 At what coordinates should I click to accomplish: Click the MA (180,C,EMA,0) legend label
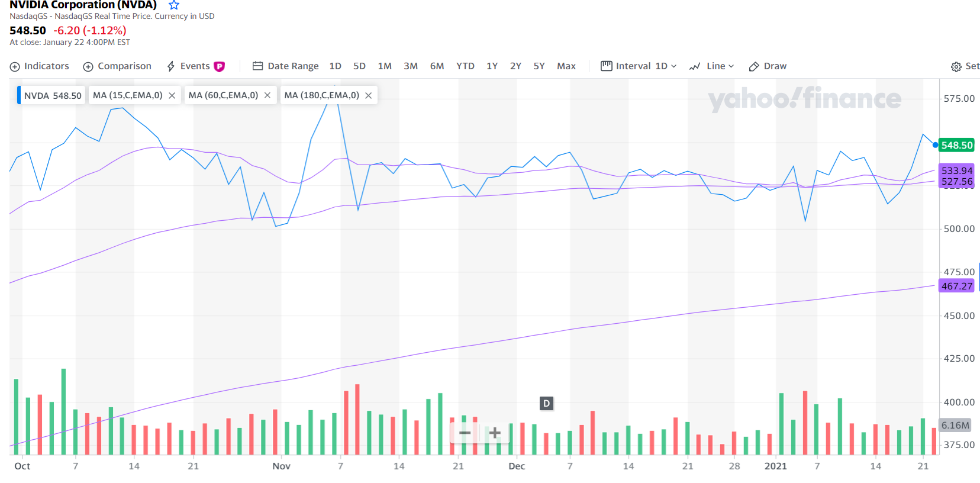tap(321, 95)
